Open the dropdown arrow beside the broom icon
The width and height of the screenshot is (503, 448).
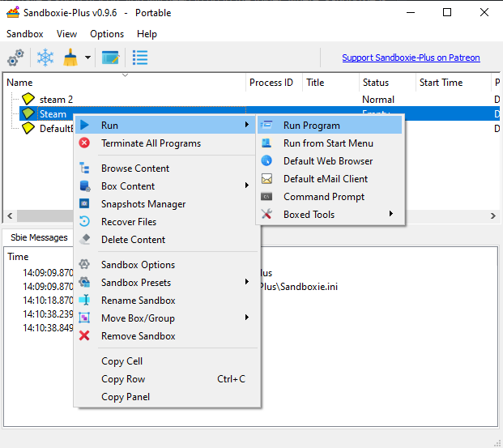pos(87,58)
